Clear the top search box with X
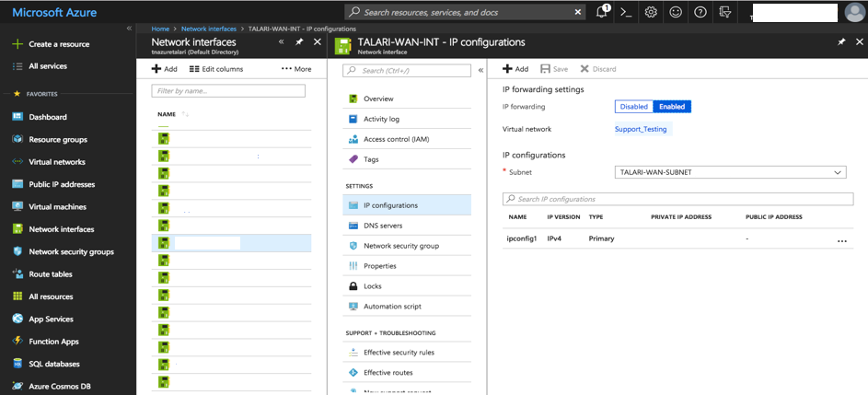This screenshot has width=868, height=395. tap(578, 12)
